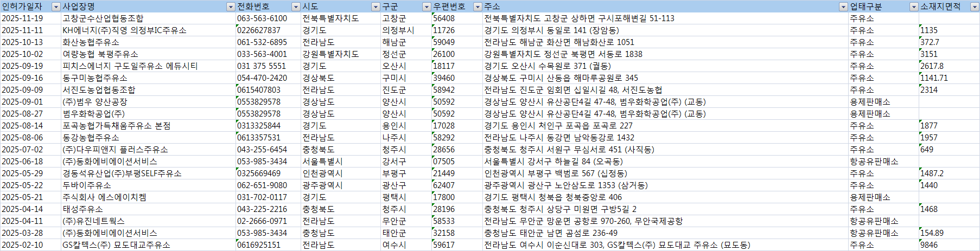This screenshot has height=251, width=980.
Task: Select area cell 9846
Action: (949, 245)
